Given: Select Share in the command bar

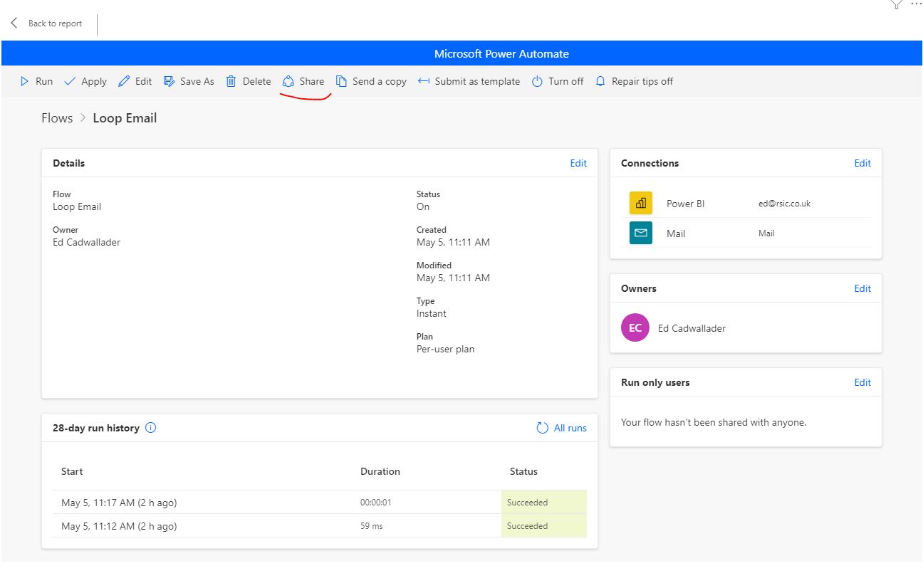Looking at the screenshot, I should [x=303, y=81].
